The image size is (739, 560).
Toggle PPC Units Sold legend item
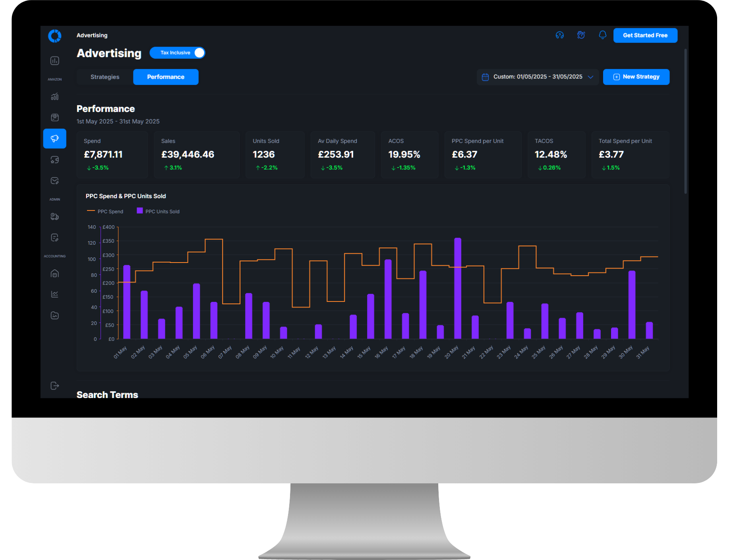158,212
